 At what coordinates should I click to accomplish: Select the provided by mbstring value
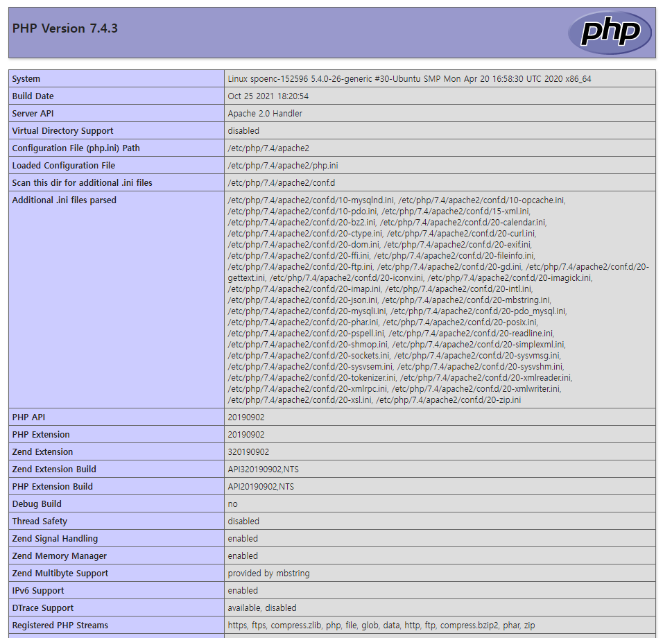pyautogui.click(x=268, y=574)
